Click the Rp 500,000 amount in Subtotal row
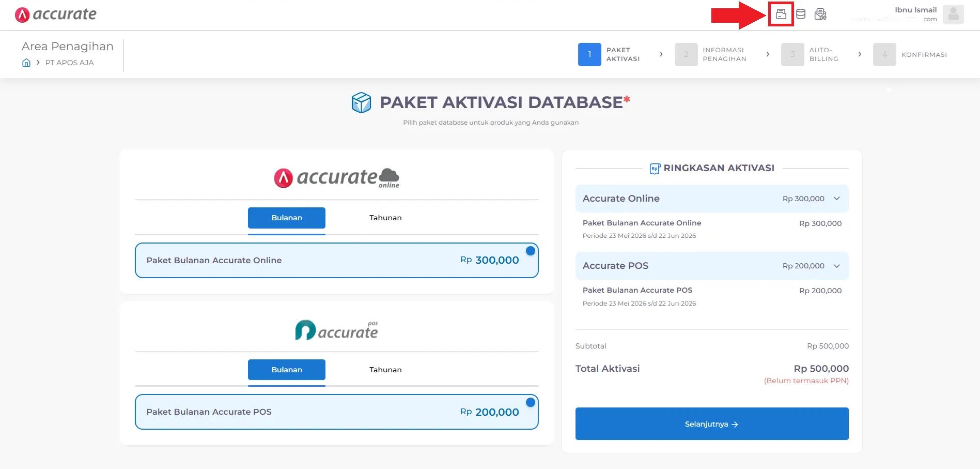 tap(828, 346)
